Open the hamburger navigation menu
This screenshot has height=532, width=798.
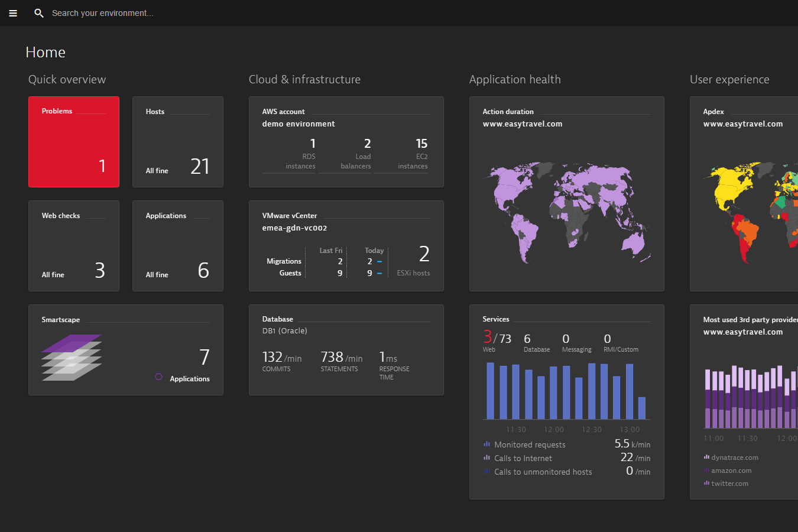tap(13, 13)
